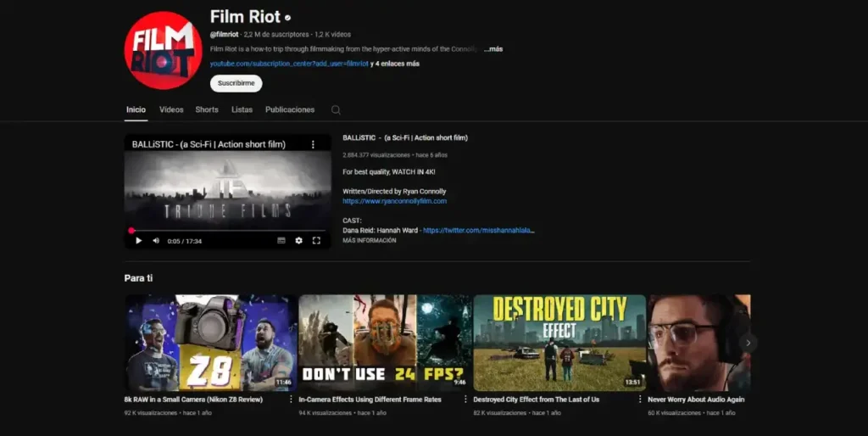Image resolution: width=868 pixels, height=436 pixels.
Task: Click the '1,2 K videos' count
Action: (332, 34)
